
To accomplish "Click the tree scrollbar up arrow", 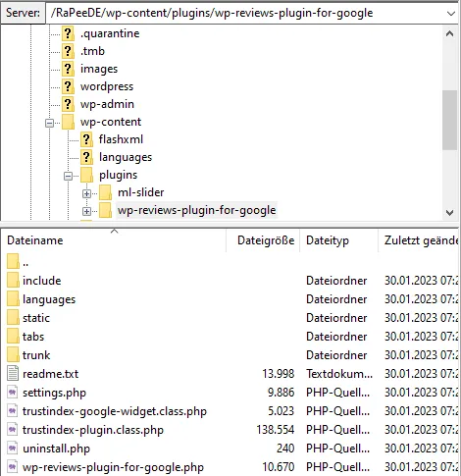I will 450,33.
